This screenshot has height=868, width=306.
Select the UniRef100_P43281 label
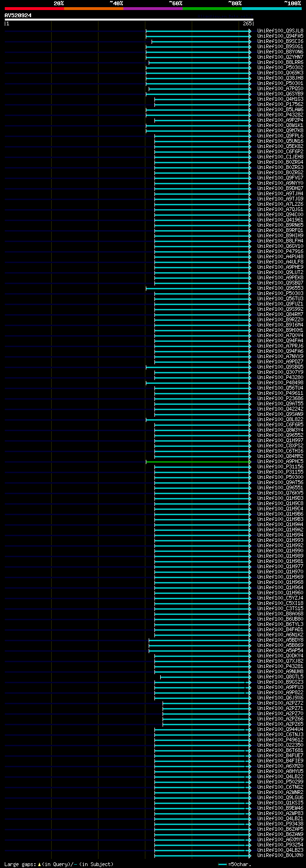[280, 667]
